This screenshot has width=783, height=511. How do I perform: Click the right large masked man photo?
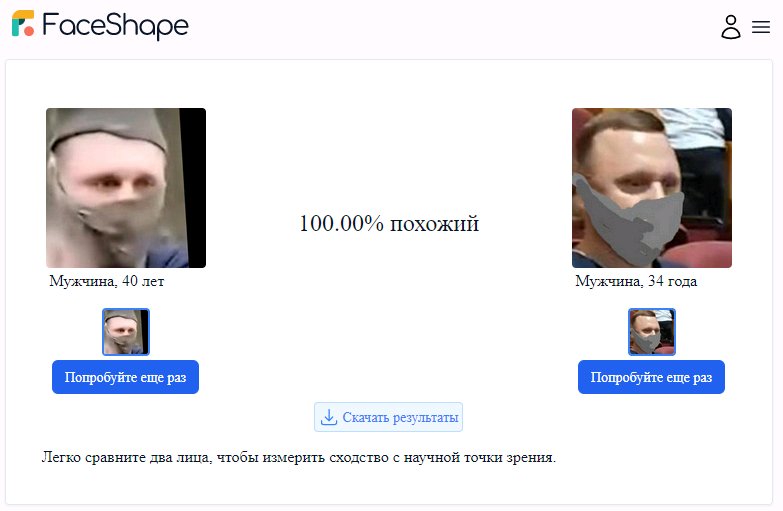(x=652, y=188)
